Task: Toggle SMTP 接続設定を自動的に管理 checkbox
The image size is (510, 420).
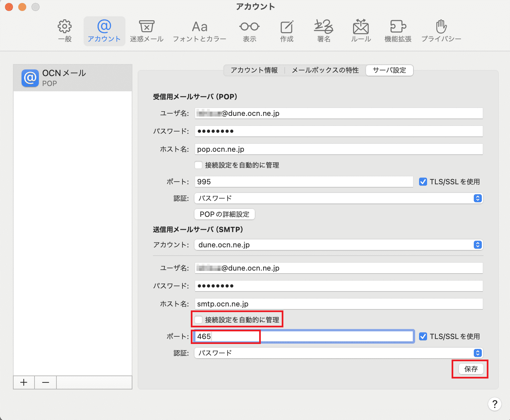Action: coord(198,320)
